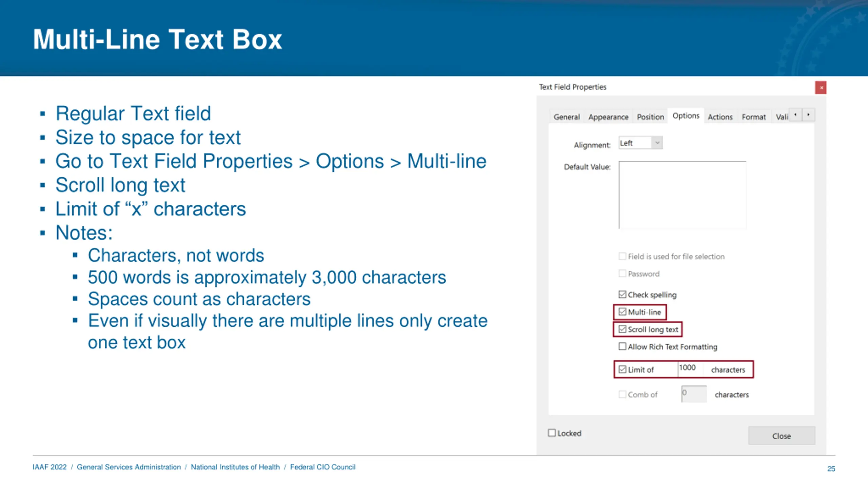Enable the Locked checkbox
This screenshot has height=488, width=868.
tap(552, 433)
